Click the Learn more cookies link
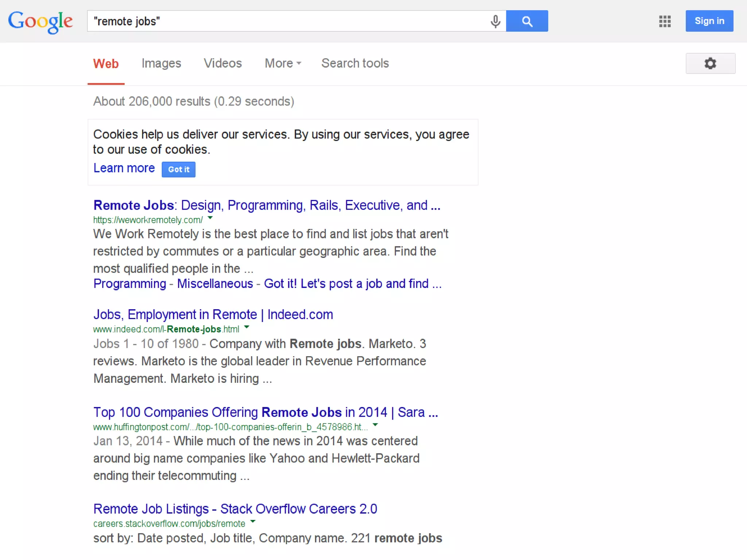 (x=124, y=168)
